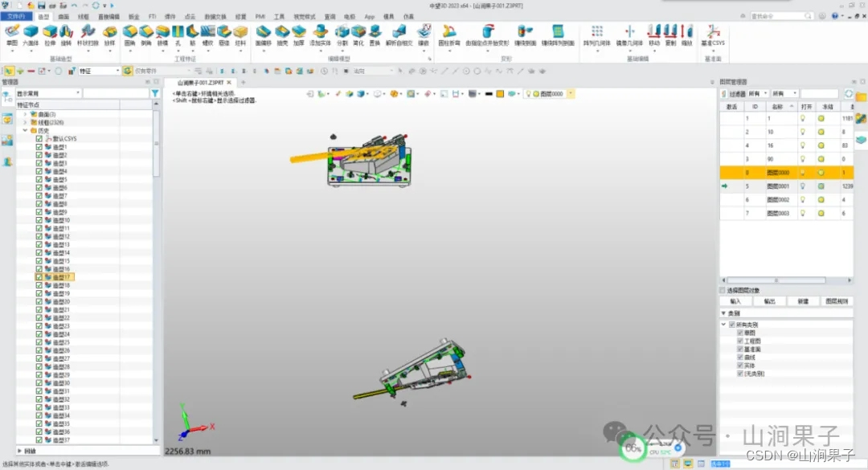The image size is (868, 470).
Task: Click the 加厚 thicken tool
Action: pos(299,35)
